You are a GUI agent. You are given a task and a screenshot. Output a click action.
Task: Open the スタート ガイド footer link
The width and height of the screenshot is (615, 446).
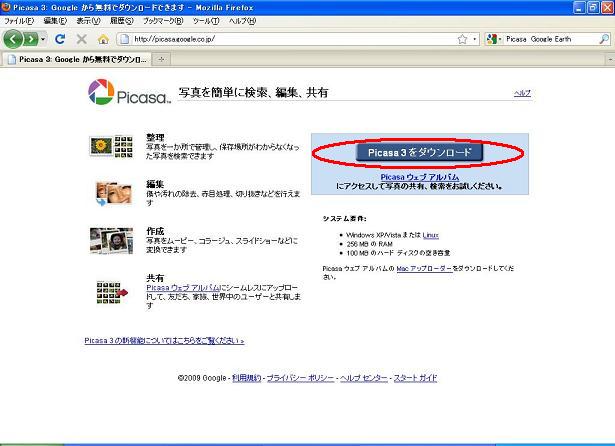click(x=415, y=378)
